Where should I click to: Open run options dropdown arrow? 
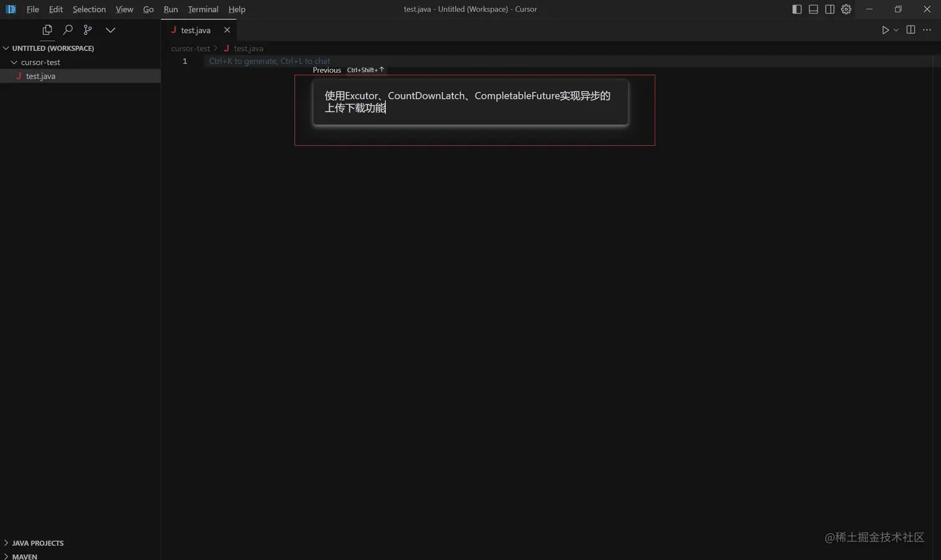(896, 30)
